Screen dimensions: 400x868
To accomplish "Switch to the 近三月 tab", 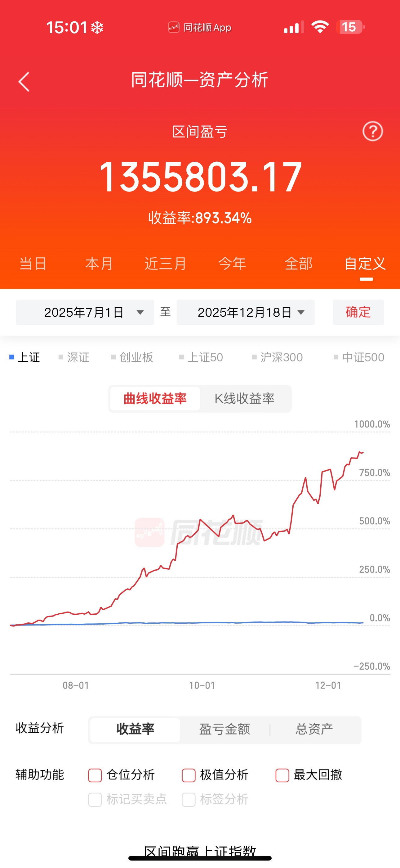I will click(165, 264).
